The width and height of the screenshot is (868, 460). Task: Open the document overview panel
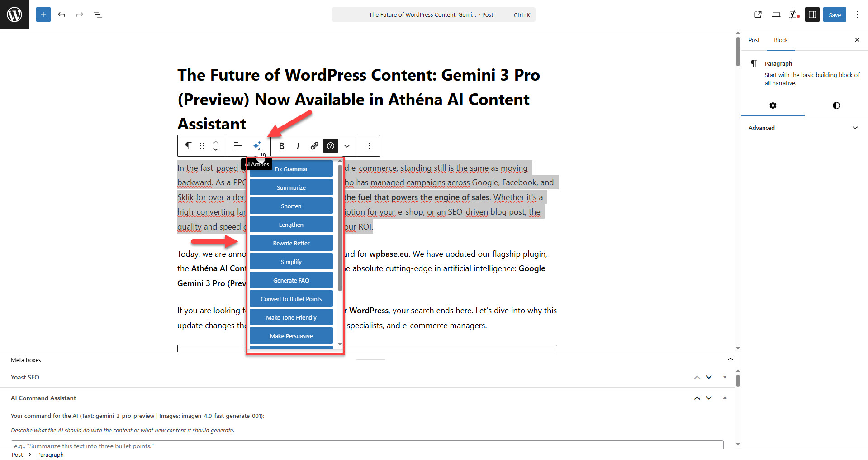[98, 14]
